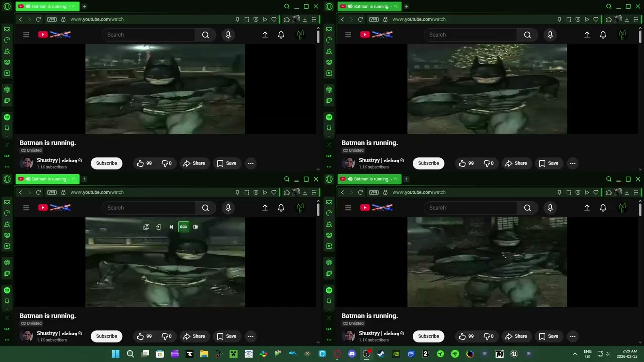Viewport: 644px width, 362px height.
Task: Open GX Corner gamepad icon in top-left window
Action: 7,29
